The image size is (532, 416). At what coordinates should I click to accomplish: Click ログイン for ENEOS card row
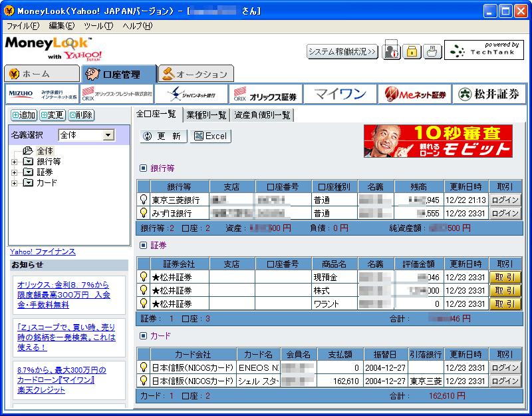(x=505, y=367)
